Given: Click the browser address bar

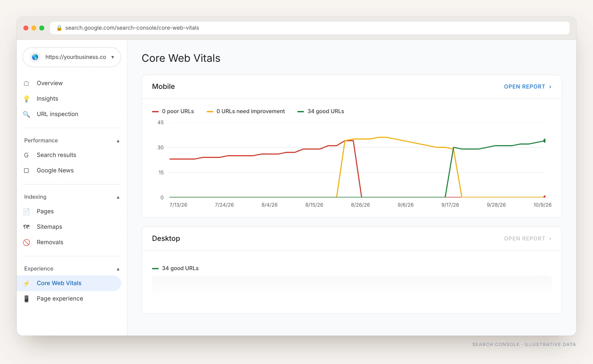Looking at the screenshot, I should (x=310, y=28).
